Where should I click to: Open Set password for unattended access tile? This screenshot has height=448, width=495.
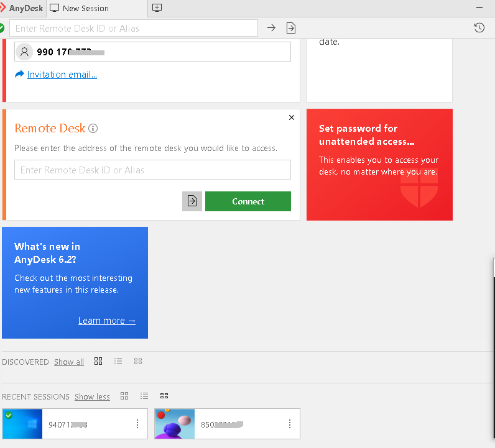(x=379, y=165)
